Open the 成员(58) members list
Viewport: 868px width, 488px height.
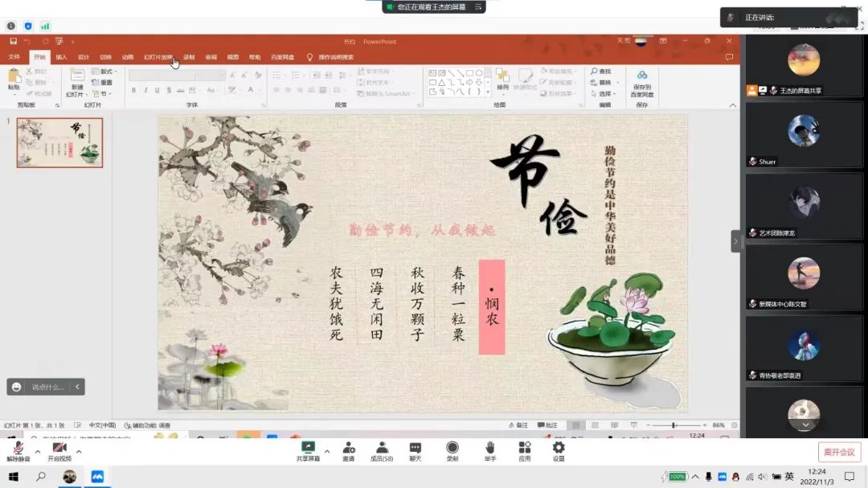[382, 448]
